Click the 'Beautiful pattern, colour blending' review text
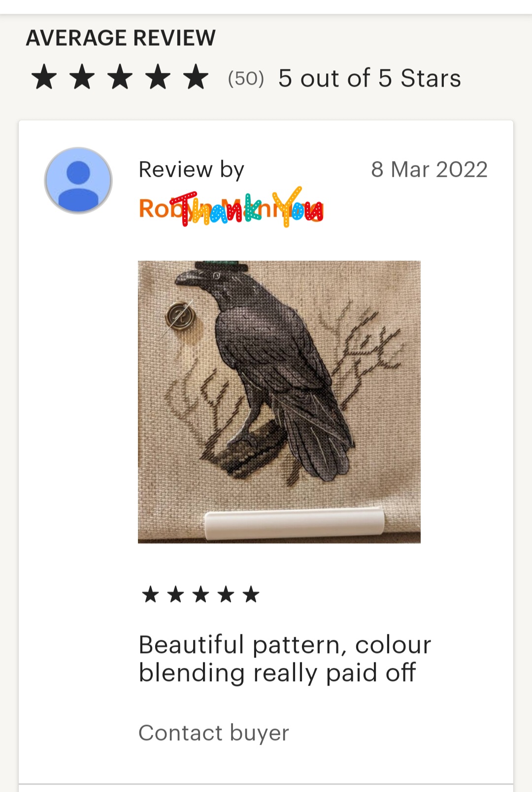Screen dimensions: 532x792 (285, 659)
